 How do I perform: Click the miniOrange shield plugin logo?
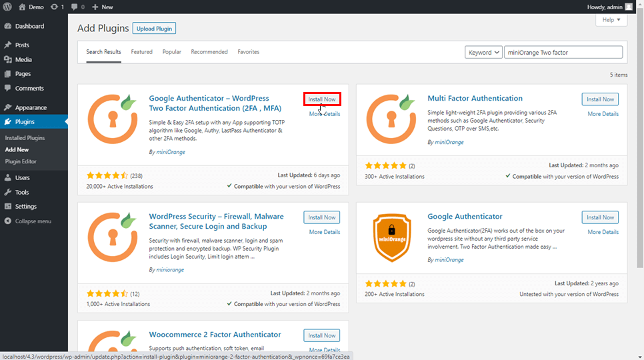[392, 237]
